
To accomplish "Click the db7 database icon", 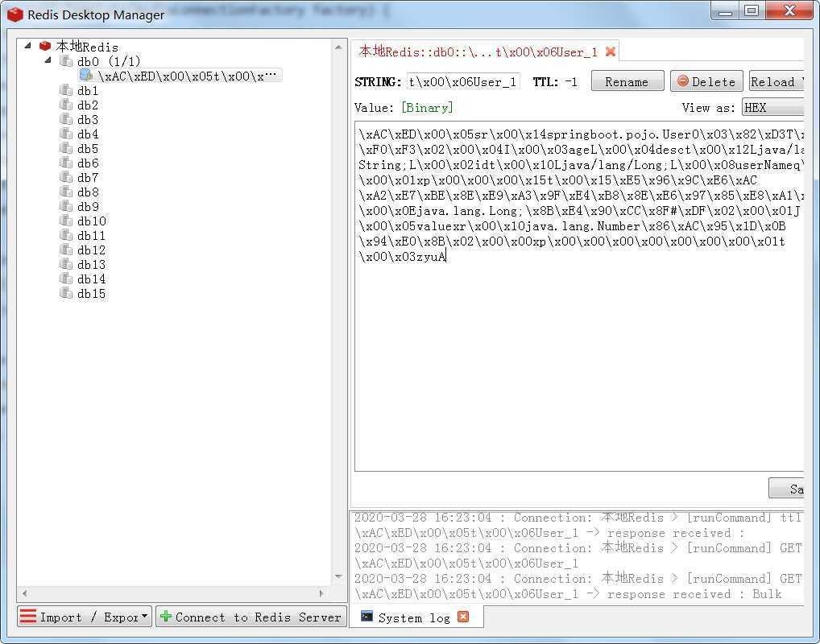I will 66,177.
